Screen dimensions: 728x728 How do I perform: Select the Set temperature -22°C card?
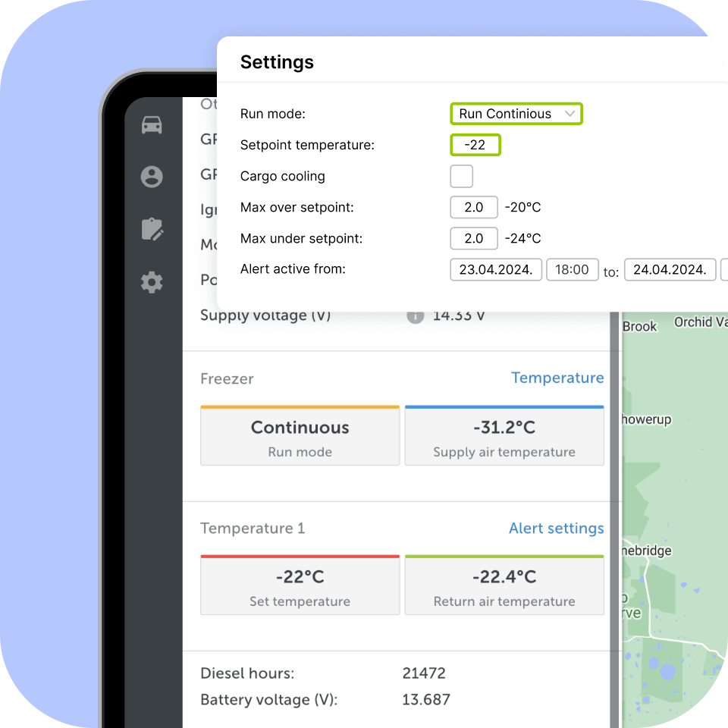pyautogui.click(x=300, y=585)
